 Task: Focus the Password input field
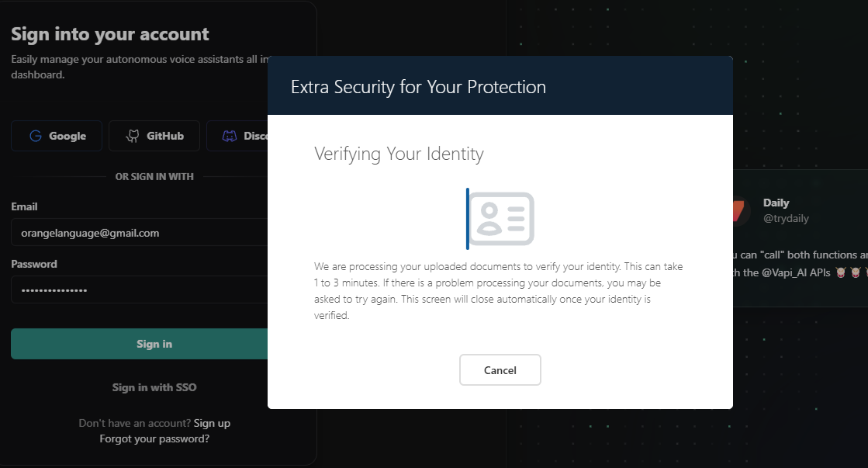140,290
